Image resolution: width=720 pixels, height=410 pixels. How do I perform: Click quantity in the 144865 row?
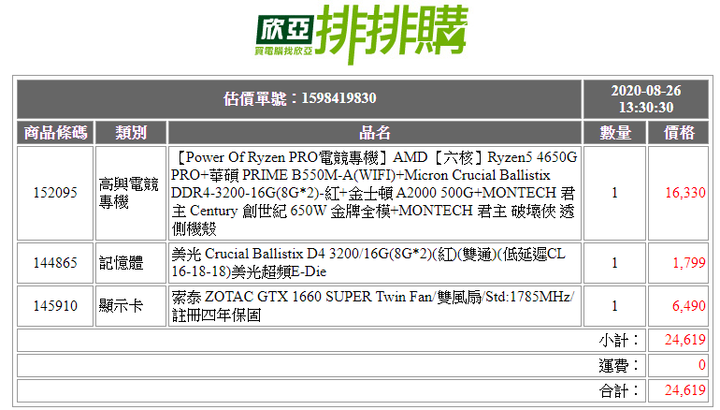point(615,263)
